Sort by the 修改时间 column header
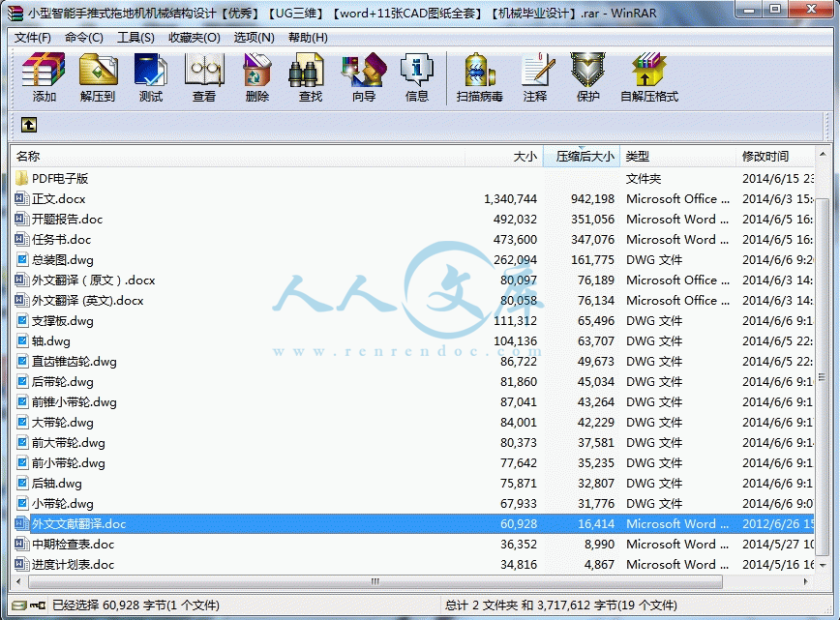This screenshot has height=620, width=840. pyautogui.click(x=774, y=157)
